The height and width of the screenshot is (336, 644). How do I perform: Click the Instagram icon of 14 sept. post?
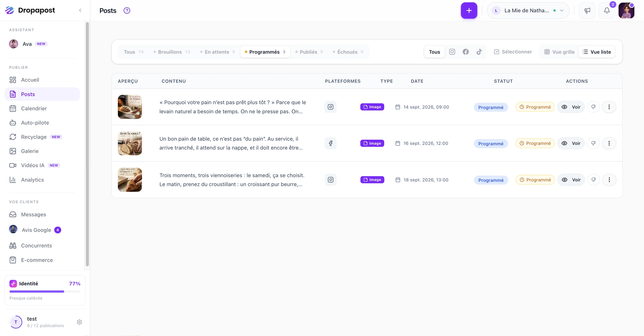[331, 107]
